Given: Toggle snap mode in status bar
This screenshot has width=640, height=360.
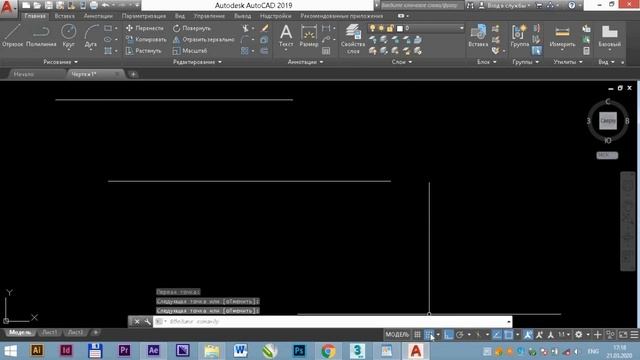Looking at the screenshot, I should coord(429,335).
